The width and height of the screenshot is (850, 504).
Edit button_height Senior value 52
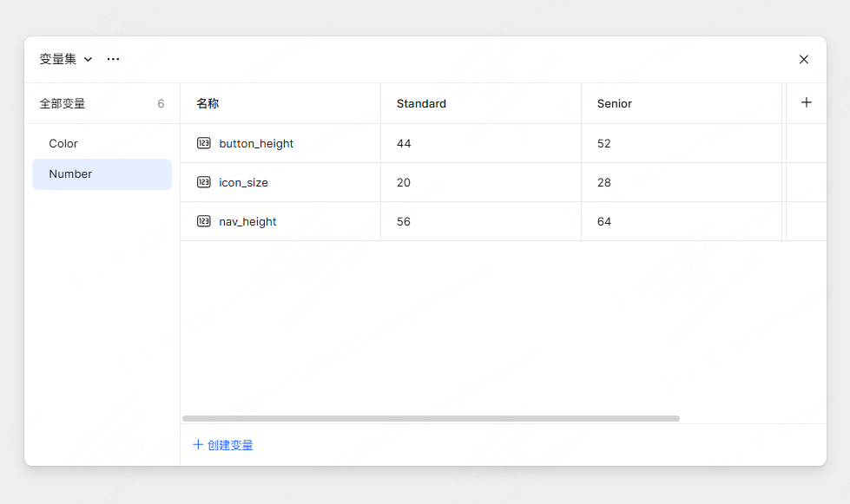(x=604, y=143)
